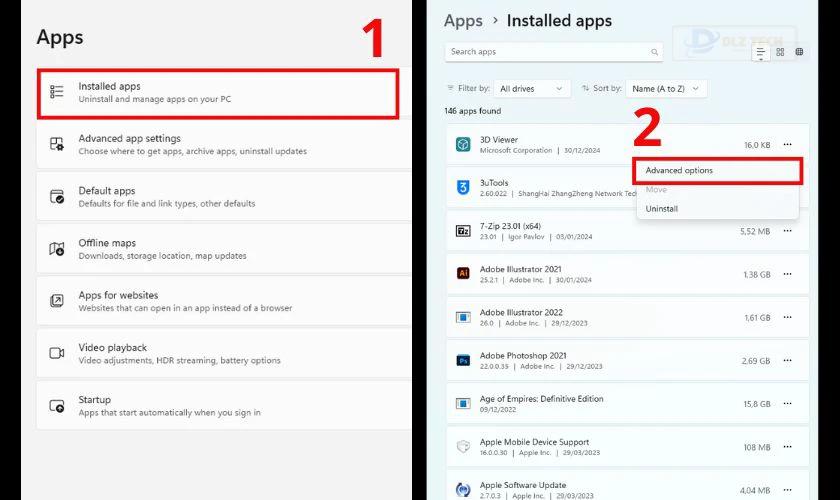Click the Adobe Illustrator 2022 app icon
The width and height of the screenshot is (840, 500).
click(463, 317)
